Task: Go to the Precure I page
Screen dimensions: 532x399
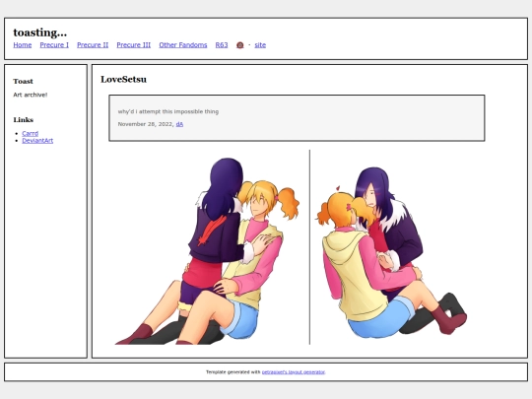Action: pyautogui.click(x=54, y=44)
